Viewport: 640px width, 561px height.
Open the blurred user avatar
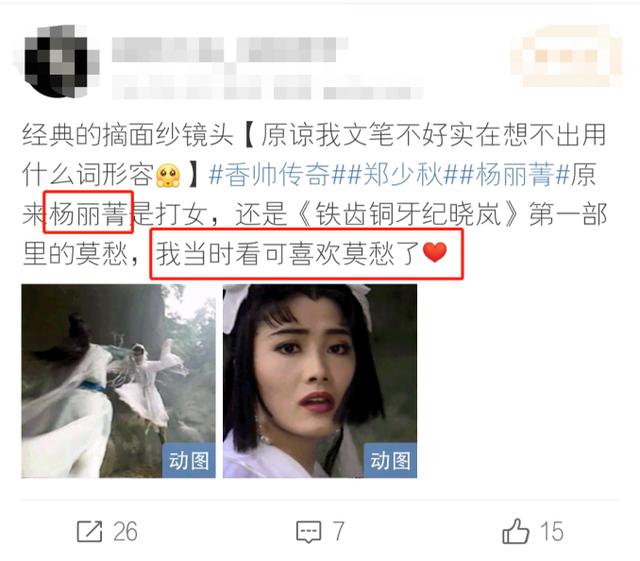coord(57,61)
